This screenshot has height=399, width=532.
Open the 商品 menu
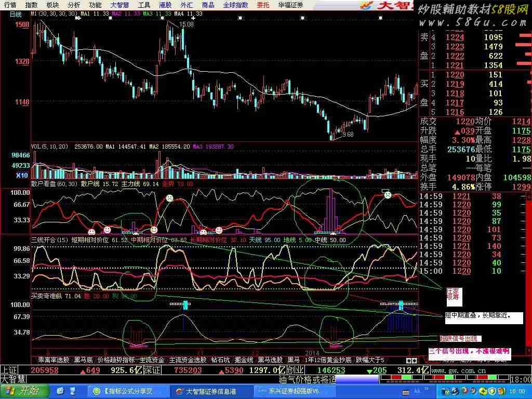[208, 5]
